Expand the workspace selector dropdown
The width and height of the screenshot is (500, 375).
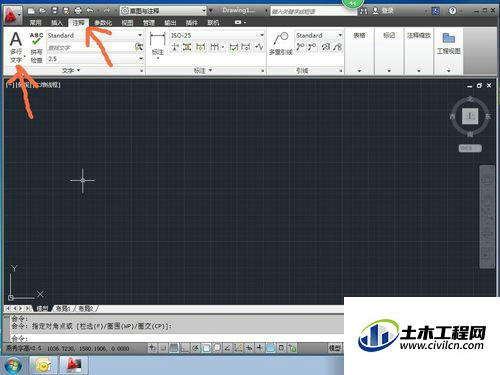coord(163,11)
